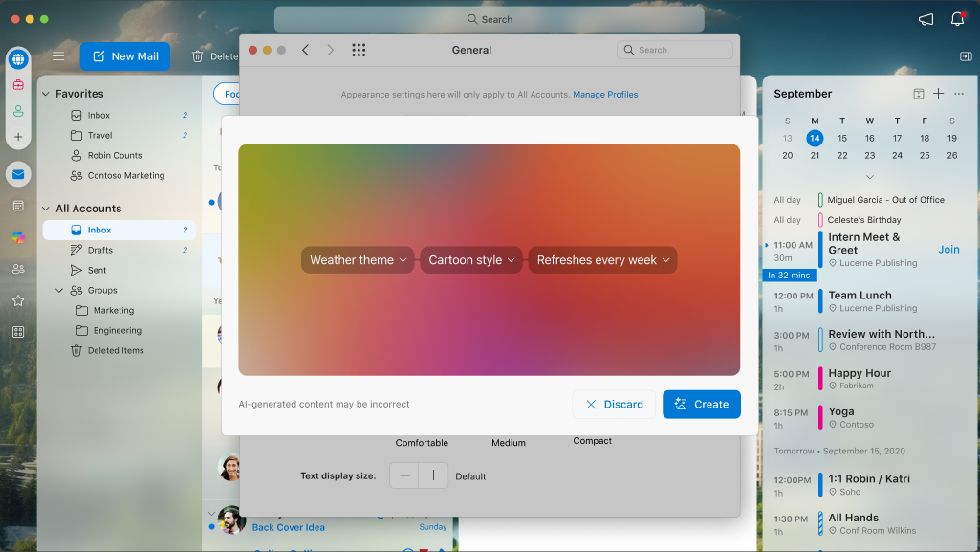Change the Refreshes every week option
This screenshot has height=552, width=980.
click(x=602, y=259)
